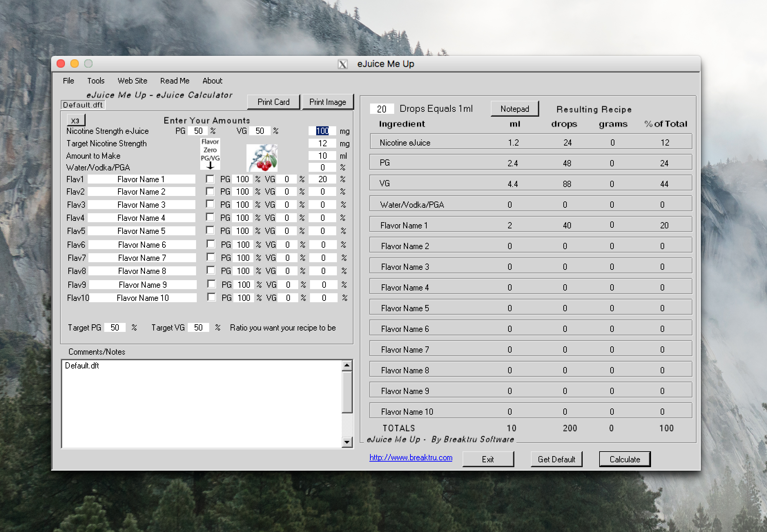Click the Exit button
Screen dimensions: 767x532
[x=488, y=459]
